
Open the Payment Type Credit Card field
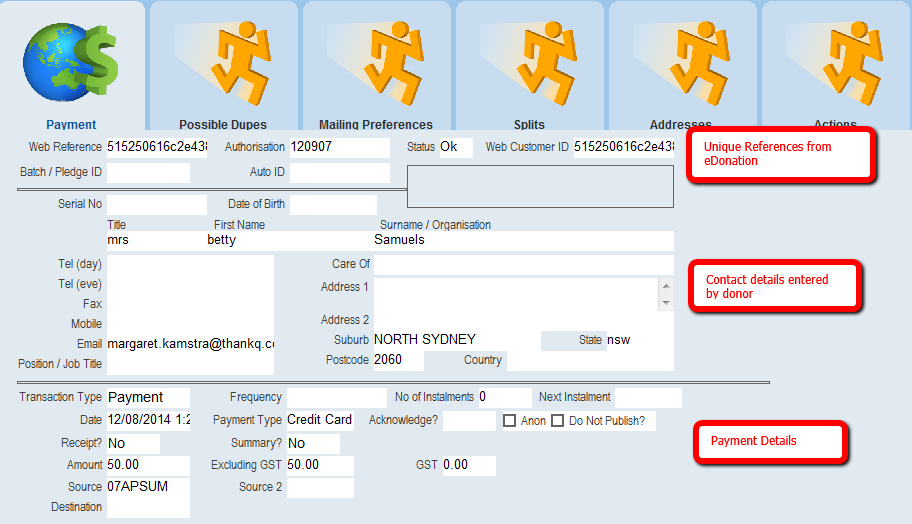(x=320, y=420)
